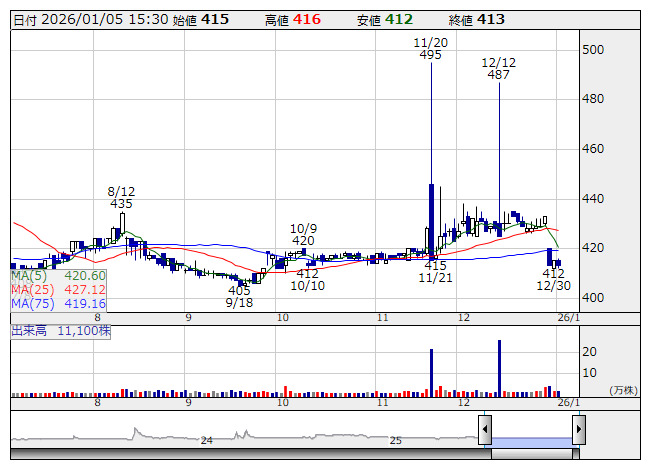This screenshot has height=470, width=653.
Task: Click the 24 year marker in navigator
Action: click(207, 440)
